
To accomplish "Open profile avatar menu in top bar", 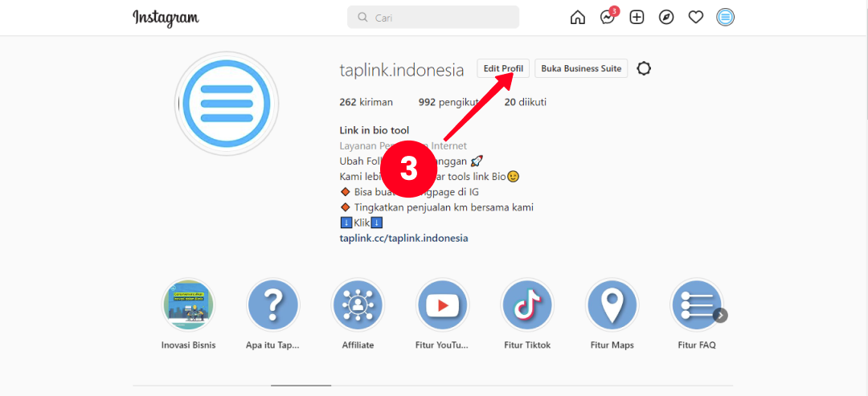I will pyautogui.click(x=725, y=18).
